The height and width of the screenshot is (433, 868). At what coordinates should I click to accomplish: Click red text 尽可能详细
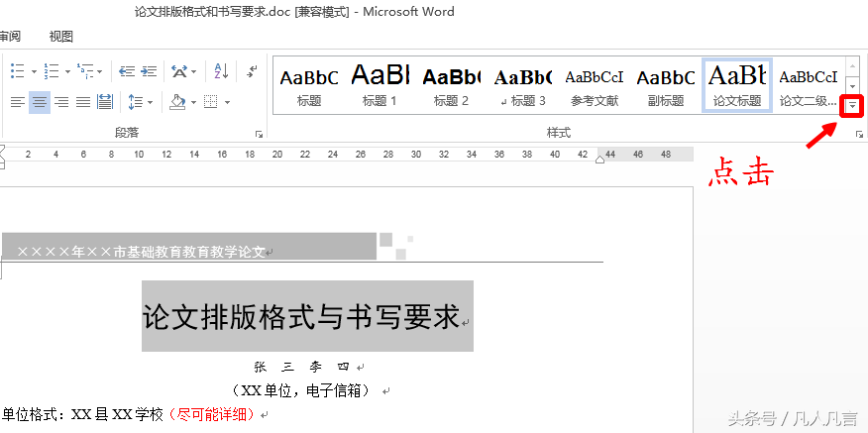tap(212, 413)
